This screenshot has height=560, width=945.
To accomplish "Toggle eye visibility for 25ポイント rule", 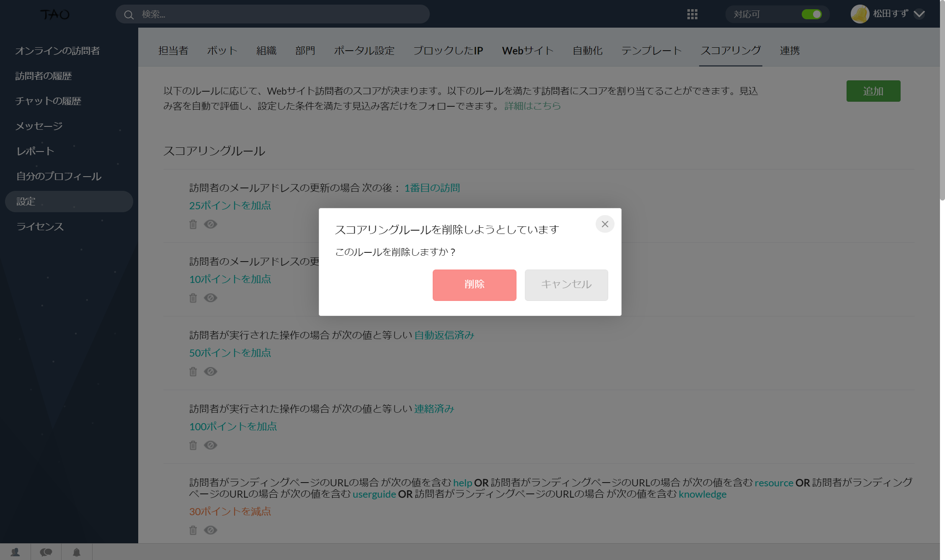I will pyautogui.click(x=210, y=224).
